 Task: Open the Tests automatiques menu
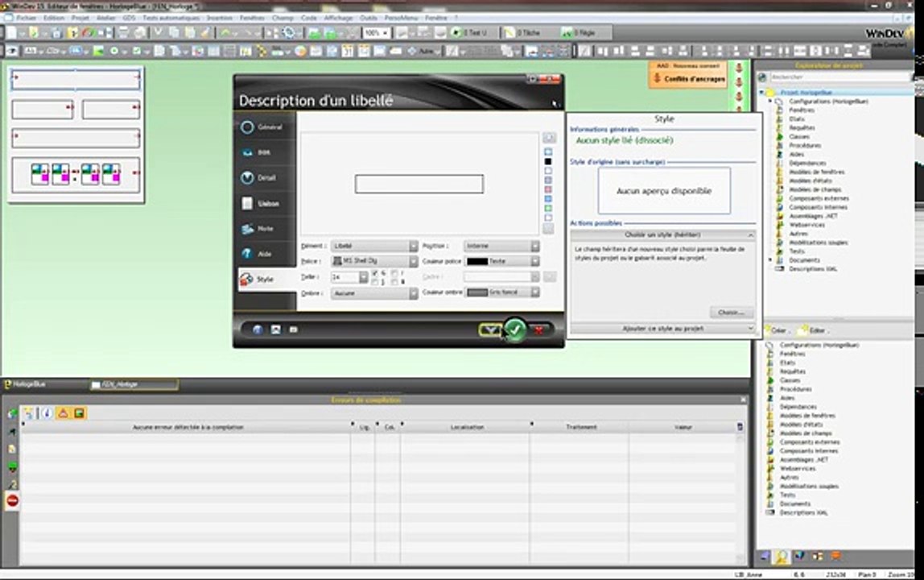pyautogui.click(x=171, y=19)
